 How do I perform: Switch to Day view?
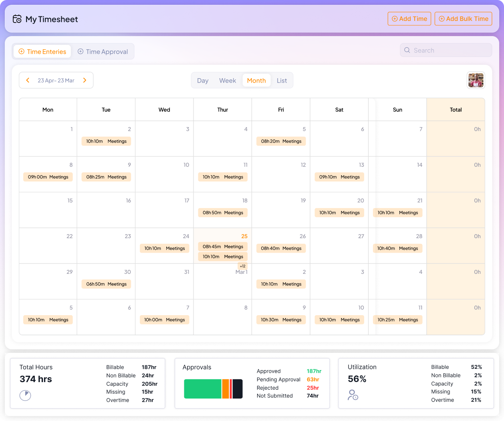click(203, 81)
